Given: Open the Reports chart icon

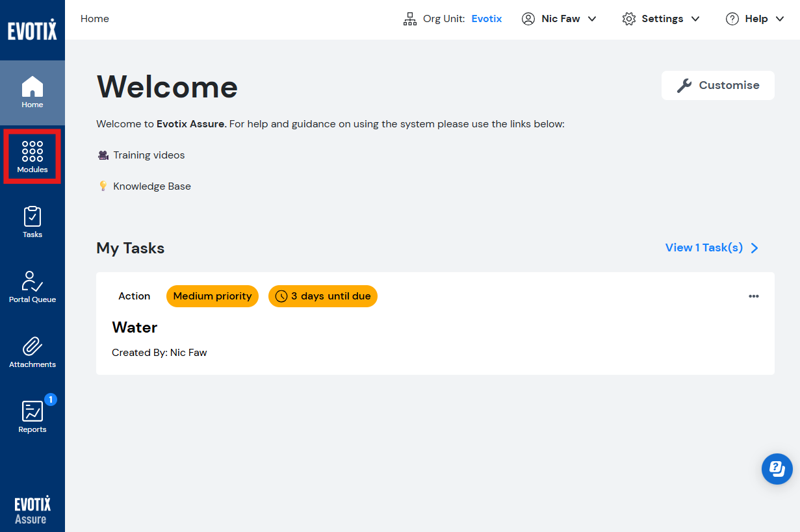Looking at the screenshot, I should pyautogui.click(x=32, y=411).
